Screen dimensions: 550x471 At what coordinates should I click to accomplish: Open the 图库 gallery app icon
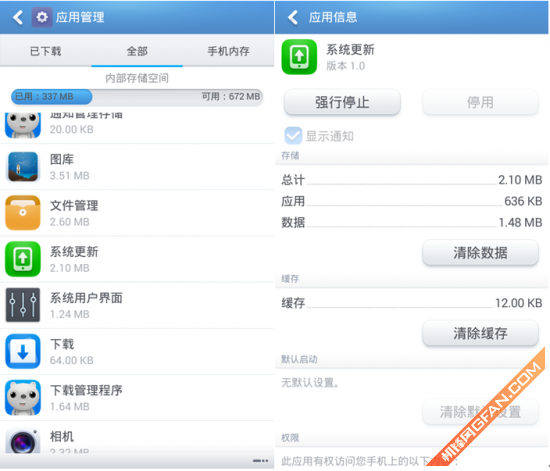[x=23, y=167]
